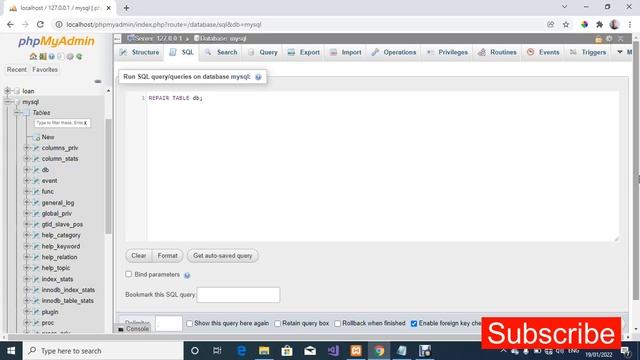Collapse the Tables node
Screen dimensions: 640x360
pyautogui.click(x=17, y=113)
